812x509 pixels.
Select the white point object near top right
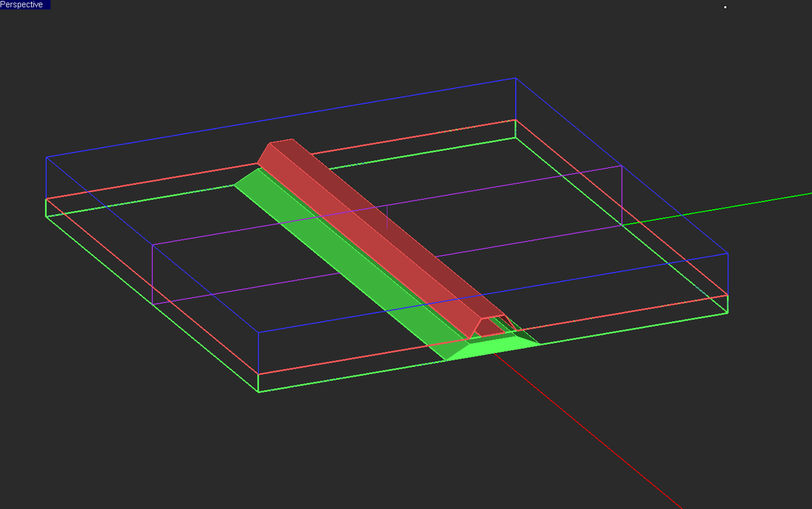click(724, 6)
